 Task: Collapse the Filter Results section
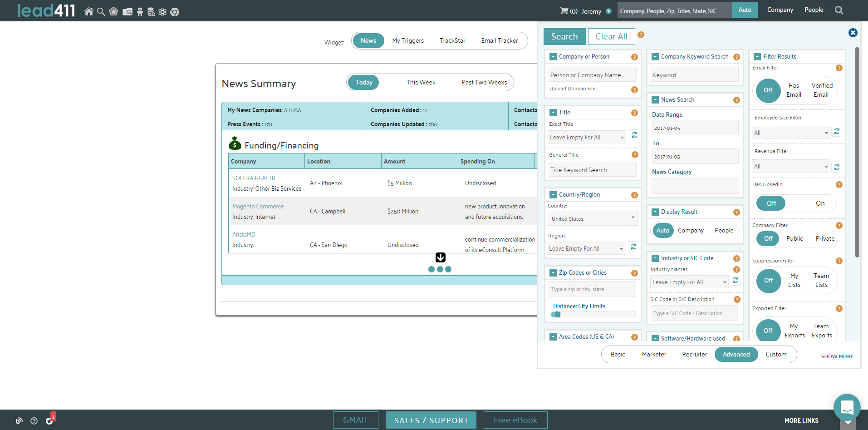click(x=757, y=57)
